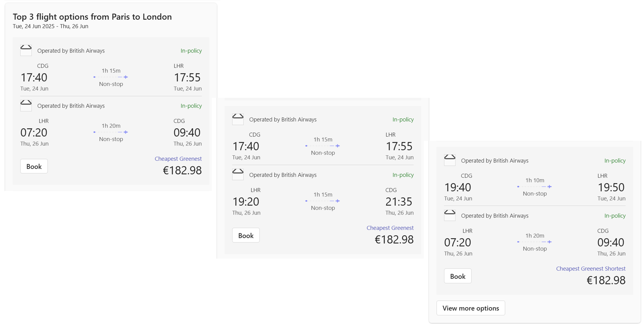Viewport: 644px width, 329px height.
Task: Click plane icon under the 1h 10m duration
Action: tap(549, 187)
